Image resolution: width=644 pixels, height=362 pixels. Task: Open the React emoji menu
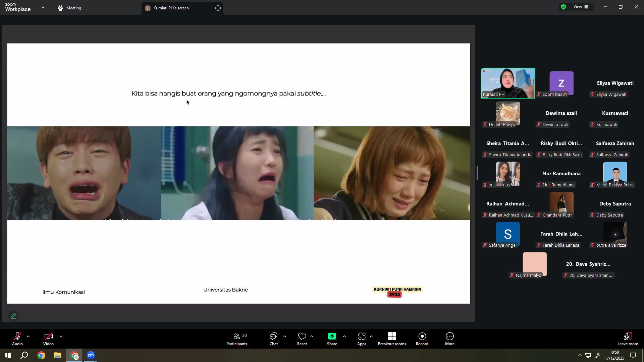click(302, 339)
